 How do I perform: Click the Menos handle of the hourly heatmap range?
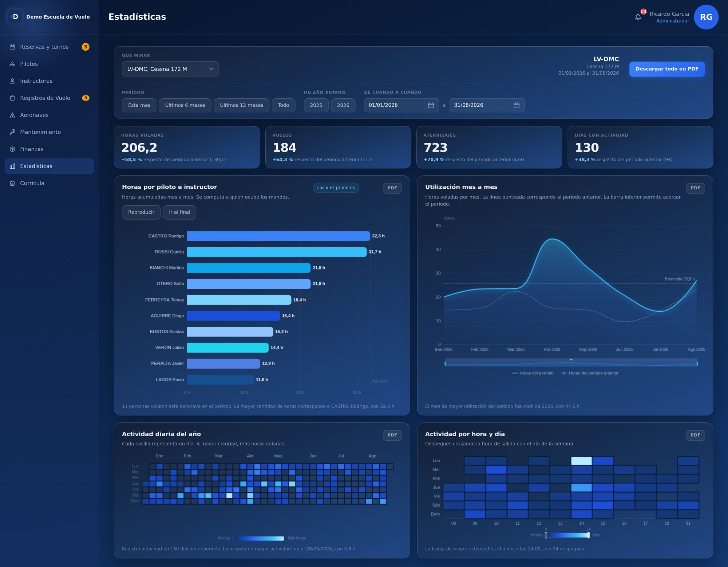(546, 535)
